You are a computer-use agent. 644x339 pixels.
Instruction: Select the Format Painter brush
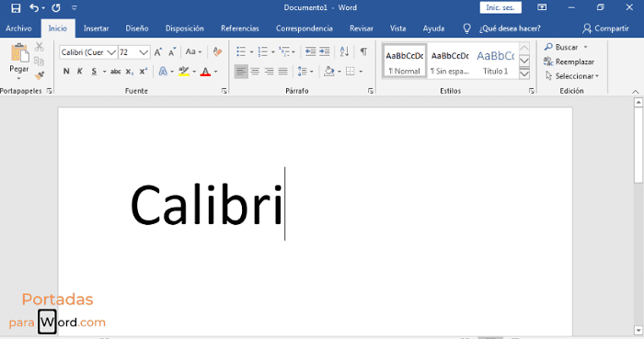coord(39,75)
